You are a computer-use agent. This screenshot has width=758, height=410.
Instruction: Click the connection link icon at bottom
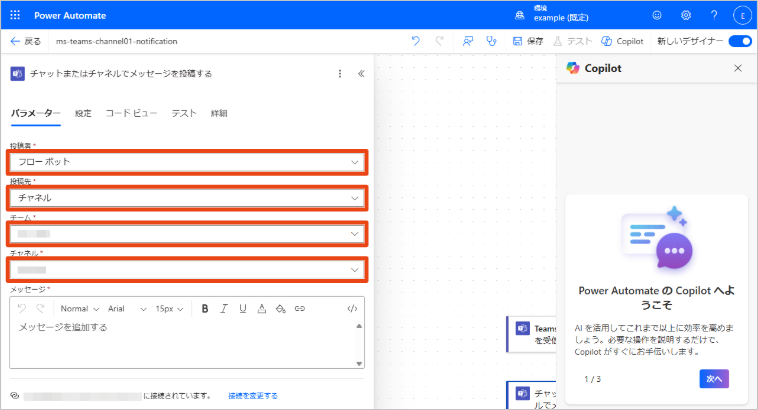[15, 395]
